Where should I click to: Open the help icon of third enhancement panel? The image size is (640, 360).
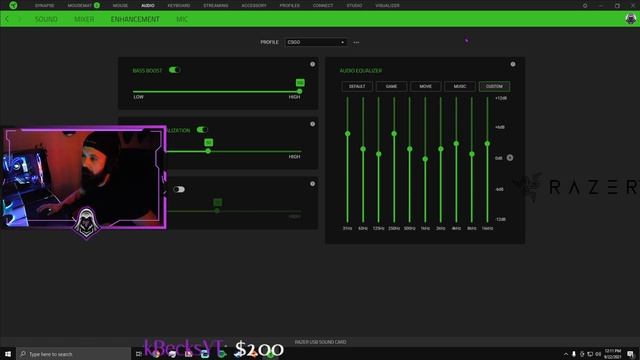pos(312,184)
